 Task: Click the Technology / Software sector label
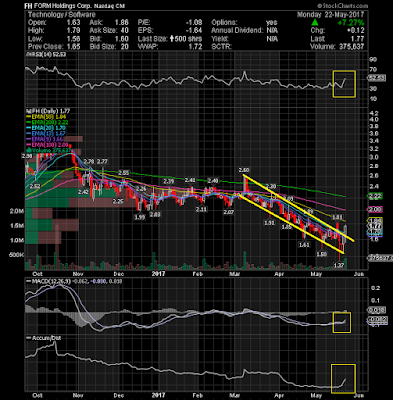(x=62, y=15)
